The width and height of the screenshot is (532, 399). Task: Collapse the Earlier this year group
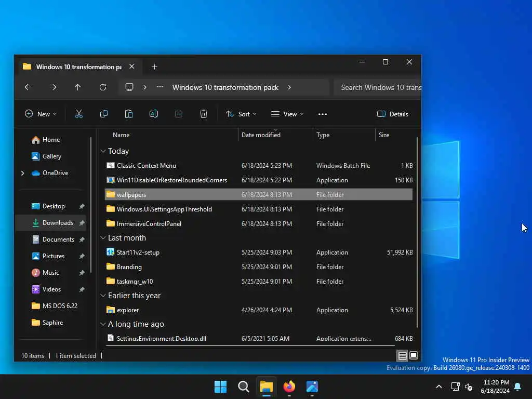[103, 296]
